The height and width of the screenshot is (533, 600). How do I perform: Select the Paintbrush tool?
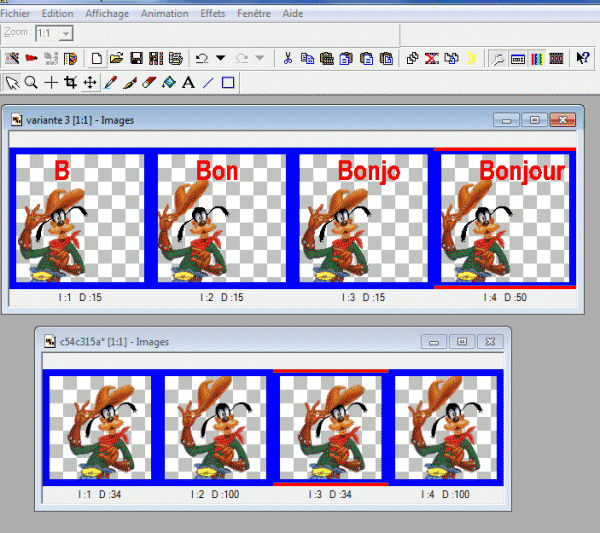coord(130,83)
